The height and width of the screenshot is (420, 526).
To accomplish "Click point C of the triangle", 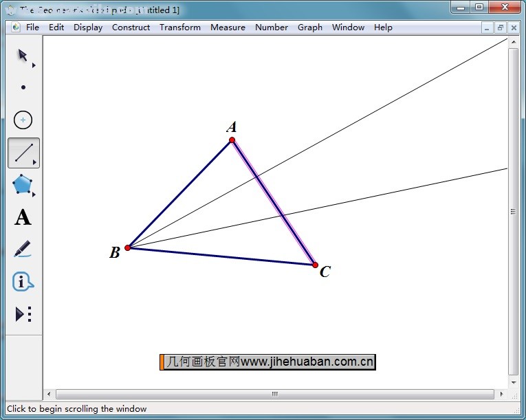I will (316, 265).
